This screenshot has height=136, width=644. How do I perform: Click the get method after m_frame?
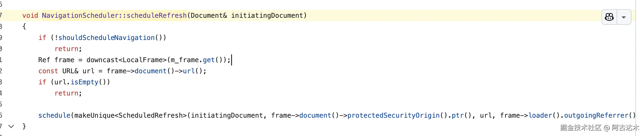pos(209,60)
